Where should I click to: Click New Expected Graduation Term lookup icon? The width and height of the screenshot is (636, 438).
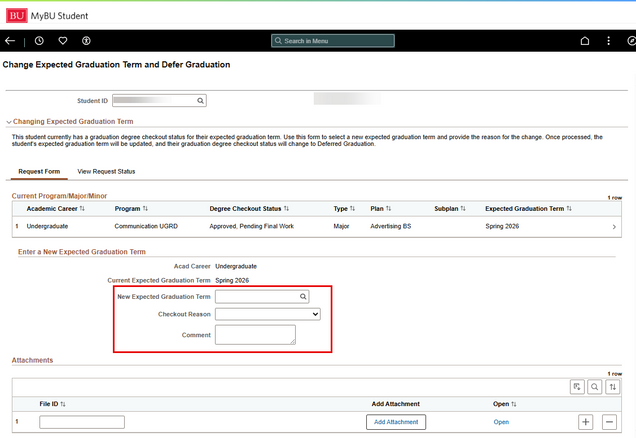[303, 296]
